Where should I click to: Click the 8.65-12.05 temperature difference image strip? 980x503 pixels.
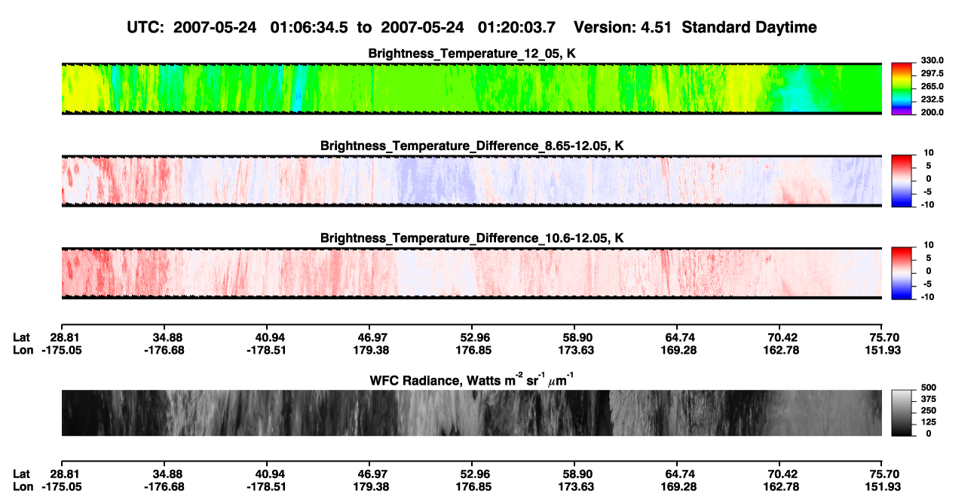[x=472, y=180]
